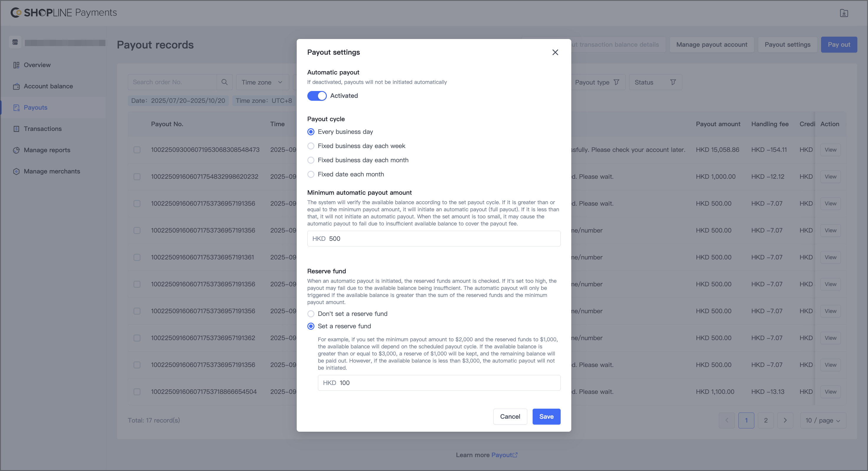Viewport: 868px width, 471px height.
Task: Open Overview in the sidebar
Action: tap(37, 65)
